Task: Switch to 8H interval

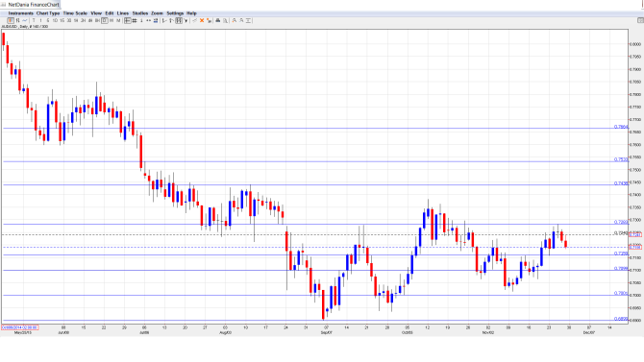Action: tap(97, 20)
